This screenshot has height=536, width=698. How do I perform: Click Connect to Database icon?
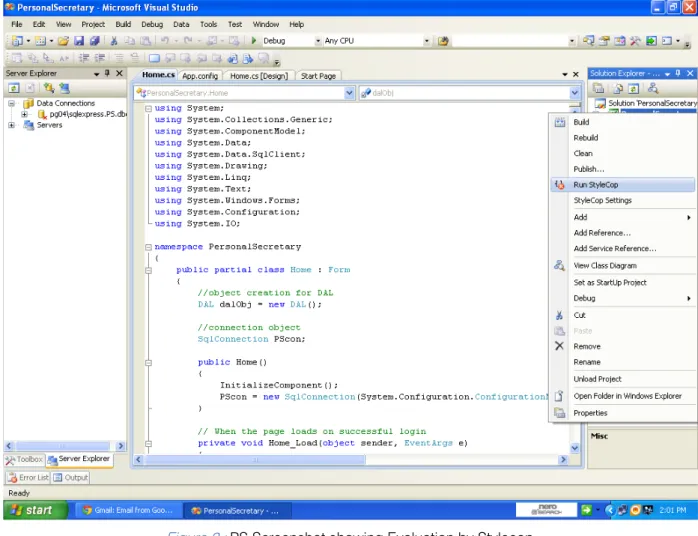49,88
